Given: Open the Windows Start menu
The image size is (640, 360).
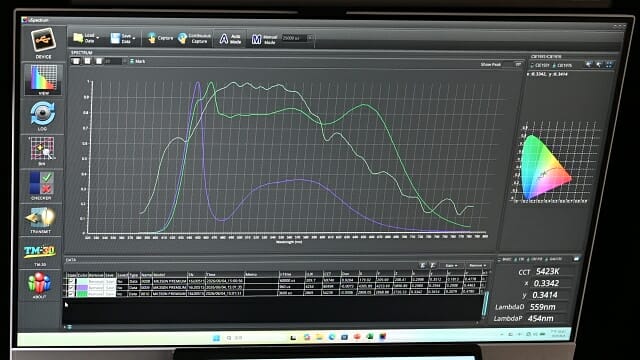Looking at the screenshot, I should click(216, 338).
